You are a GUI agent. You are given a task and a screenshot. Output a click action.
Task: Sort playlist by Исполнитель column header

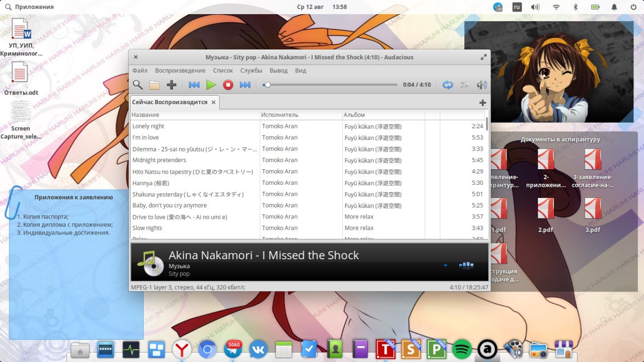coord(301,115)
